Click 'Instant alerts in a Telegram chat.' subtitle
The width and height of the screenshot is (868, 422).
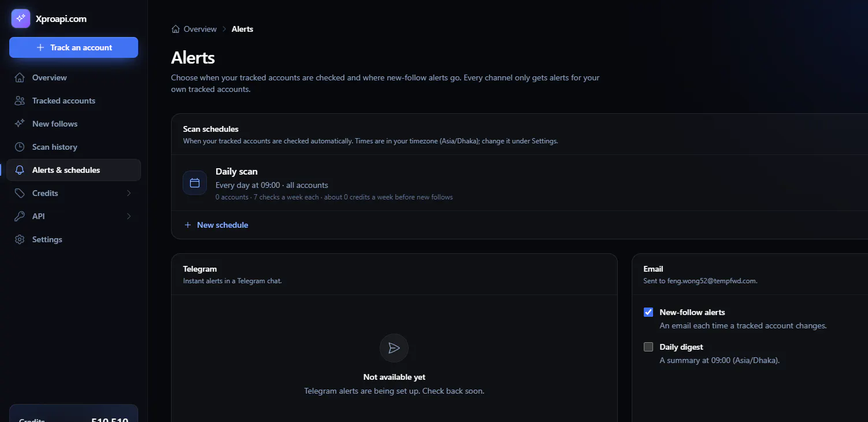[x=232, y=281]
